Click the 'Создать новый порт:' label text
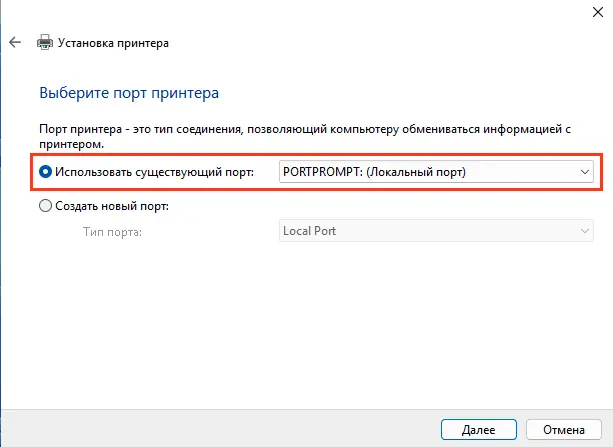 pos(112,206)
